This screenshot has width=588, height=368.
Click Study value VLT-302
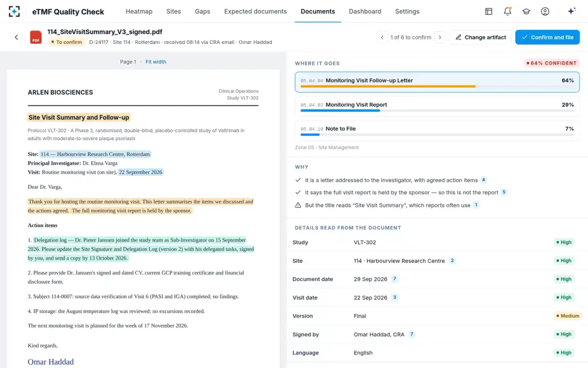click(365, 242)
